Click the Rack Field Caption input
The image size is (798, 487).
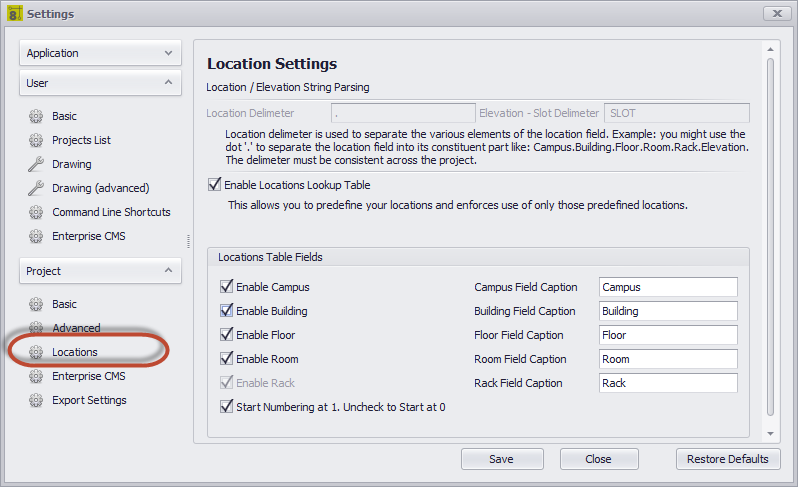tap(668, 383)
